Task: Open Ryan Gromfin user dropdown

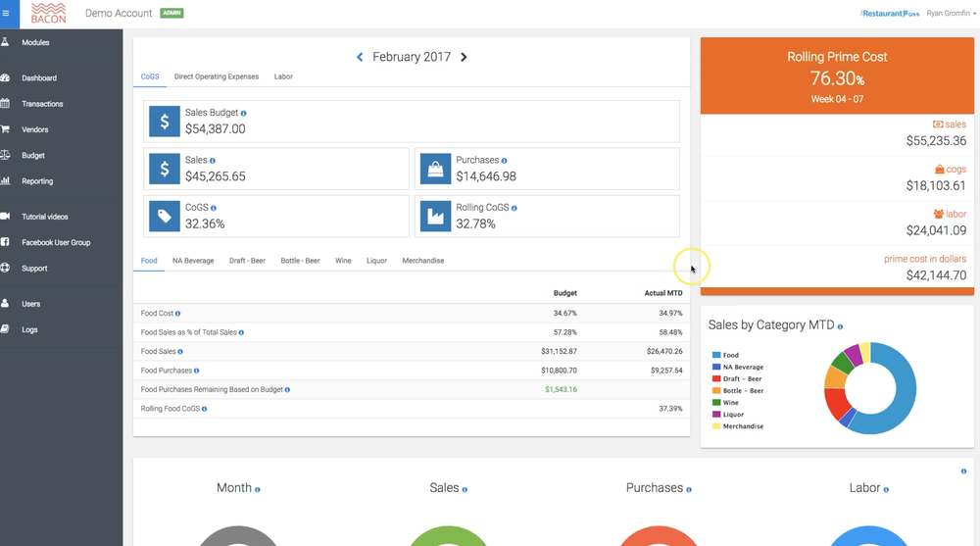Action: click(951, 13)
